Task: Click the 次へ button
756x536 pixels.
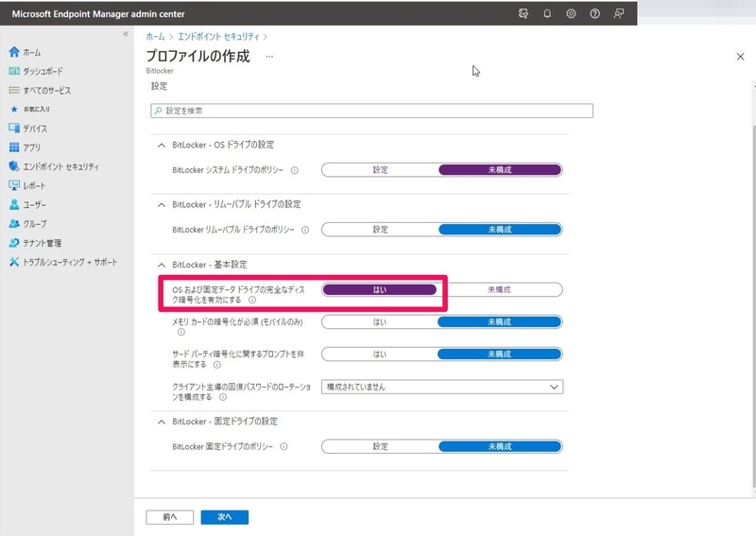Action: click(x=225, y=517)
